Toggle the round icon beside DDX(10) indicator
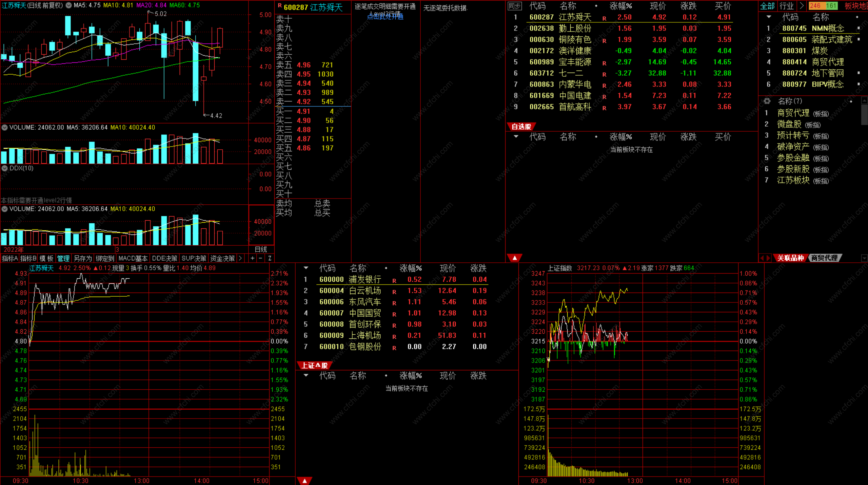The width and height of the screenshot is (868, 485). tap(5, 168)
